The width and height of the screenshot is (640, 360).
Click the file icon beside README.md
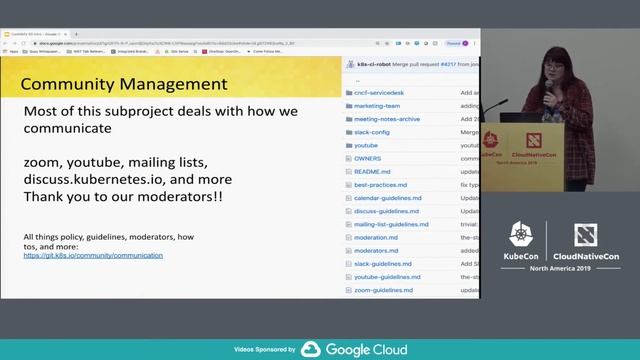tap(349, 172)
